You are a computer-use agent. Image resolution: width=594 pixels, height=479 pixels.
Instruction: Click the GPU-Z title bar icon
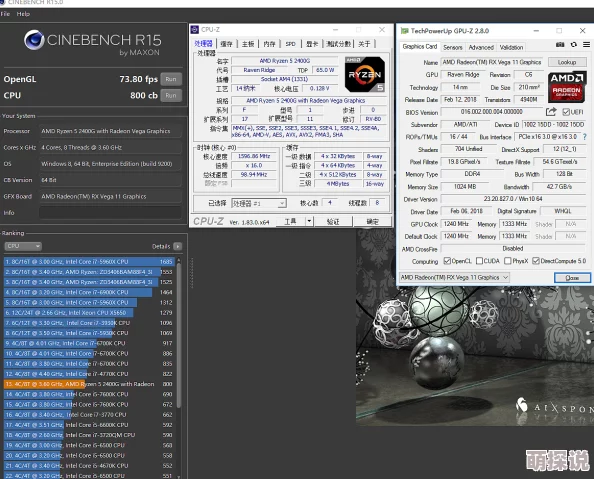(x=405, y=31)
